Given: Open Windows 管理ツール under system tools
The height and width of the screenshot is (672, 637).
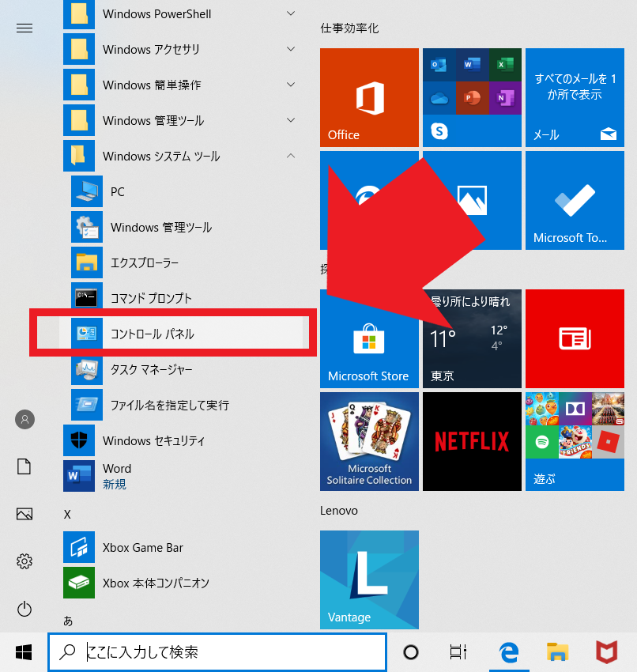Looking at the screenshot, I should [x=182, y=227].
